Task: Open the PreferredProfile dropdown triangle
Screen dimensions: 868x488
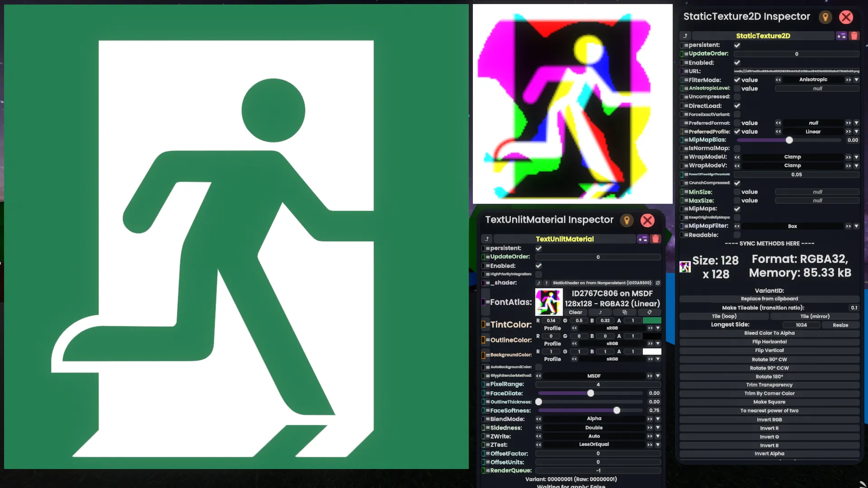Action: point(856,132)
